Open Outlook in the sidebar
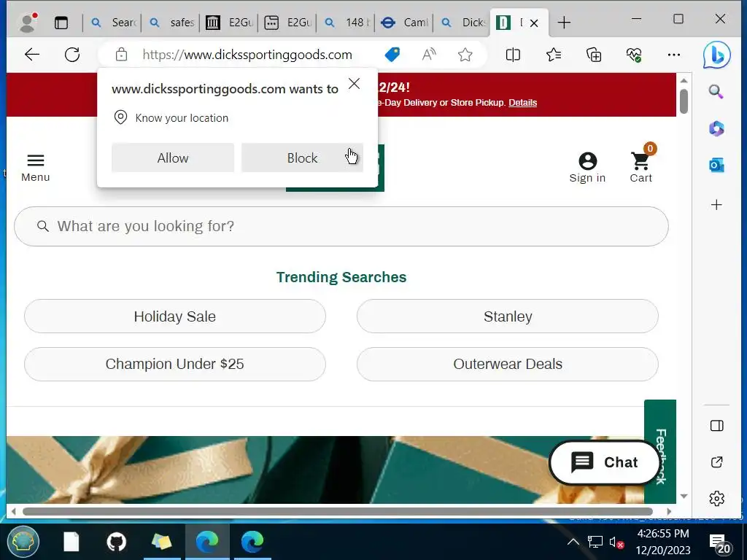 point(716,166)
